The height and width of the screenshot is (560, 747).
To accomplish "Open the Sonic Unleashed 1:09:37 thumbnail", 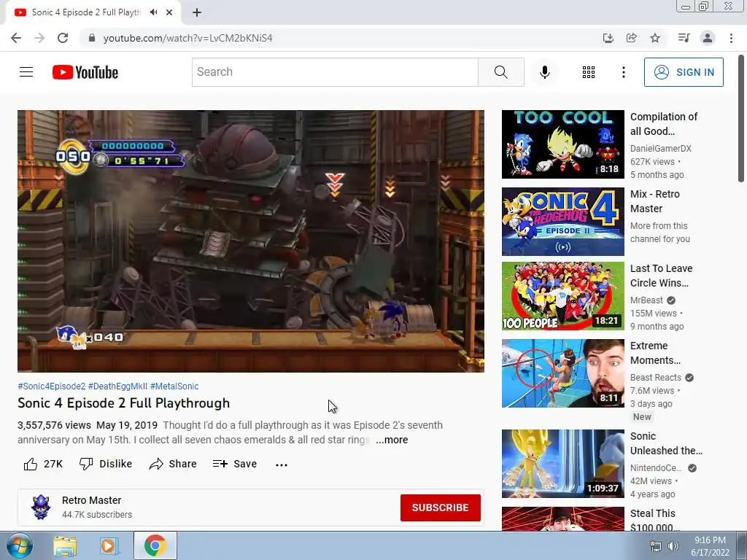I will tap(562, 463).
